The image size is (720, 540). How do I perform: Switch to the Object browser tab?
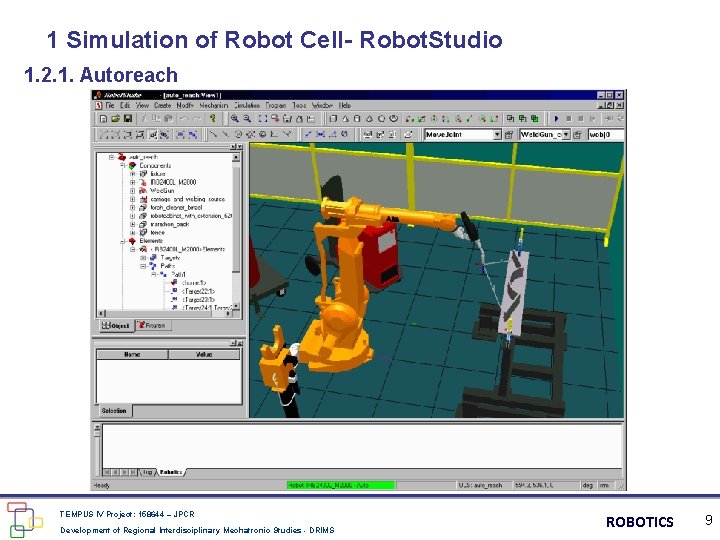[x=117, y=326]
